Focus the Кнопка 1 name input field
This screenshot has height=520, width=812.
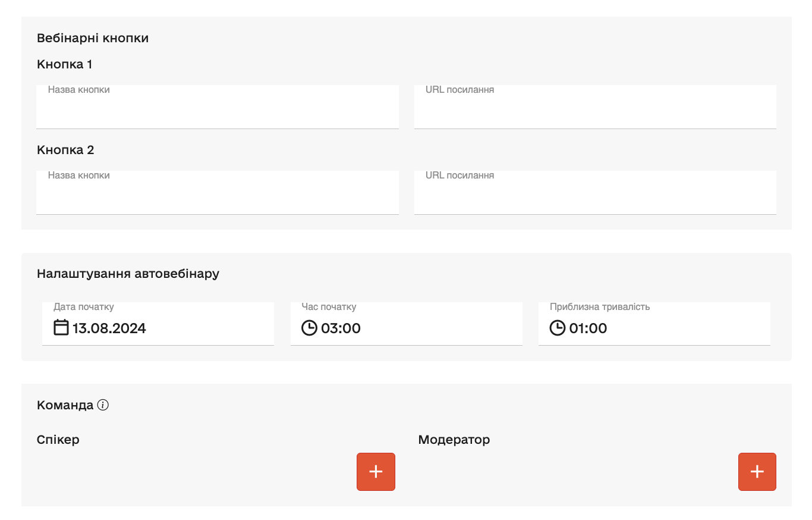point(217,110)
